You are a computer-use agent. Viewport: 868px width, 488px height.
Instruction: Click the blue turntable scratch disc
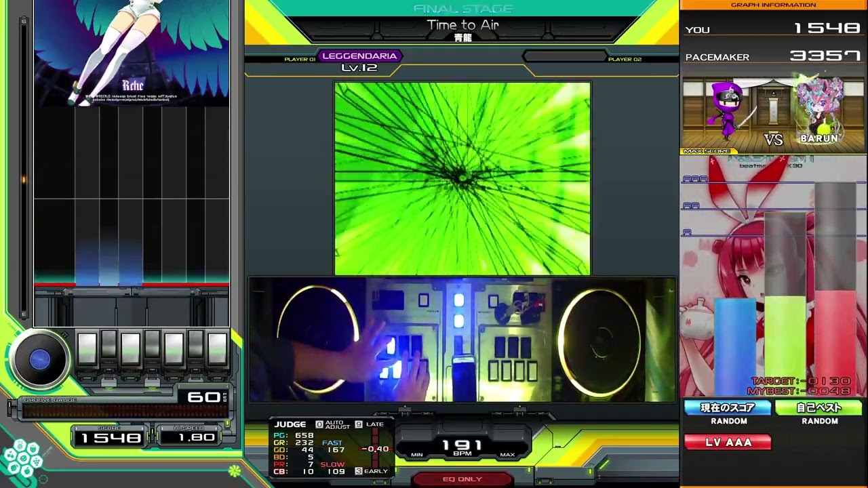(39, 359)
